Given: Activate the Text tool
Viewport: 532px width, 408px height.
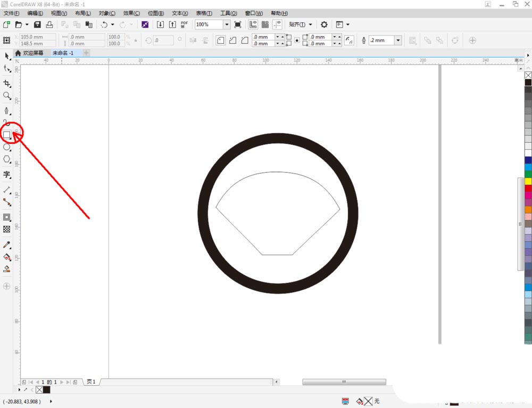Looking at the screenshot, I should 7,174.
